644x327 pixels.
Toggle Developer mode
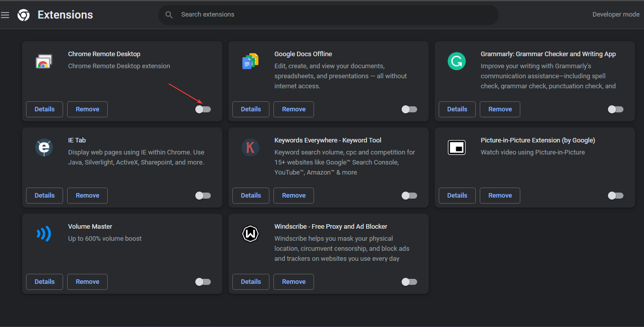(x=615, y=15)
